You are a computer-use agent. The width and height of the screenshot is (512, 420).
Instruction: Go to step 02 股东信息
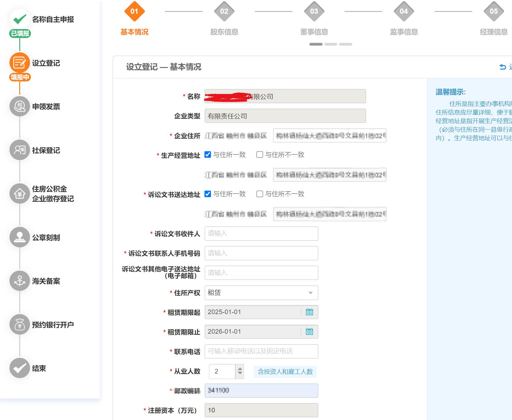click(224, 12)
